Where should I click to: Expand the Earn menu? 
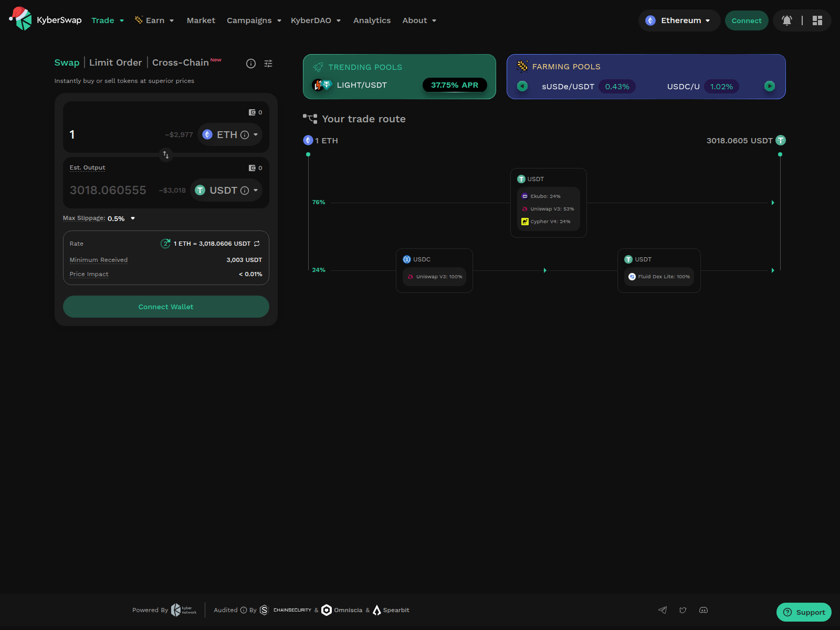pos(154,20)
